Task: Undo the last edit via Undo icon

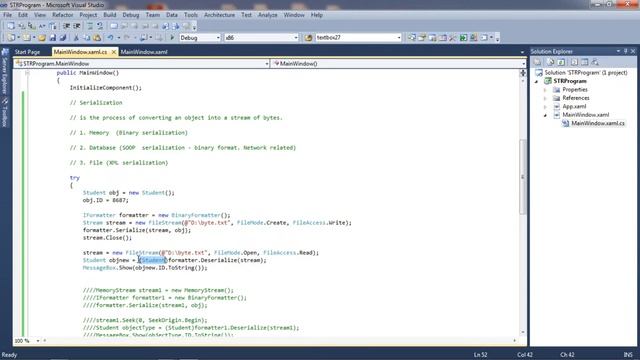Action: 110,38
